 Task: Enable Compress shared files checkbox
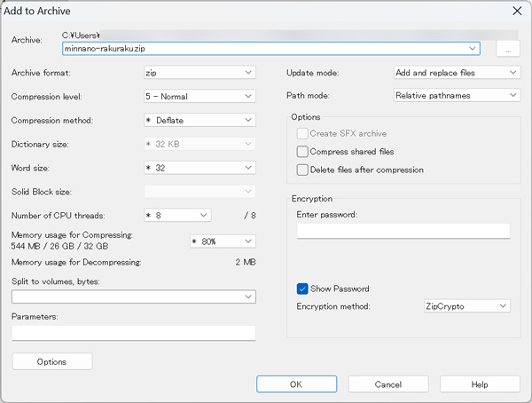pos(302,152)
